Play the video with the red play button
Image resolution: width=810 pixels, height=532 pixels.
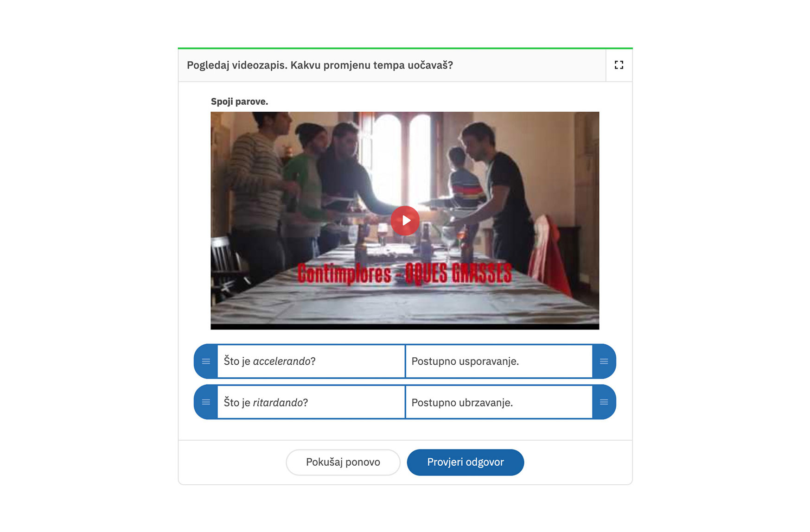pyautogui.click(x=405, y=221)
